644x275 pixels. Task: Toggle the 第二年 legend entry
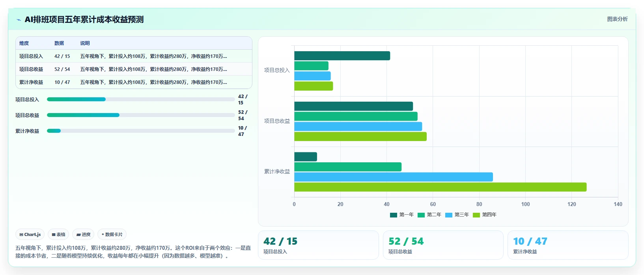point(429,215)
